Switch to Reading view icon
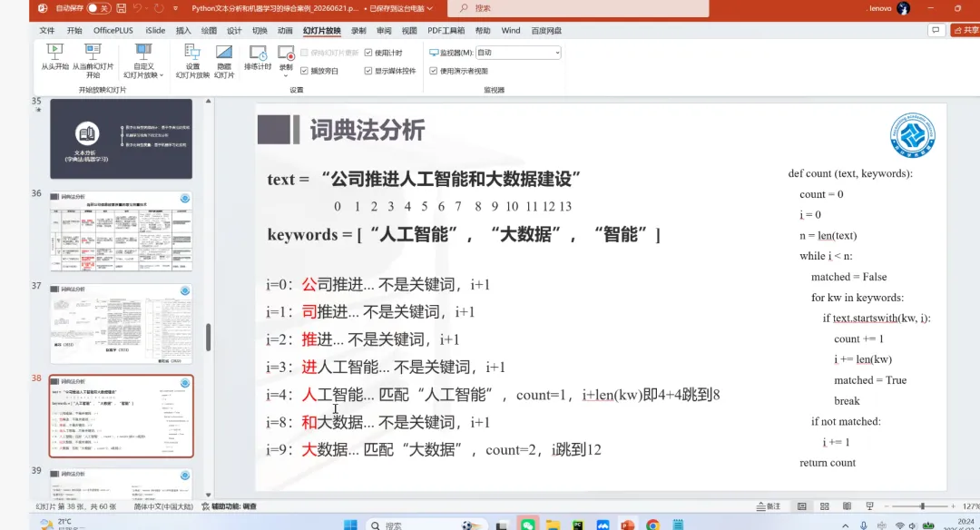 pyautogui.click(x=847, y=506)
